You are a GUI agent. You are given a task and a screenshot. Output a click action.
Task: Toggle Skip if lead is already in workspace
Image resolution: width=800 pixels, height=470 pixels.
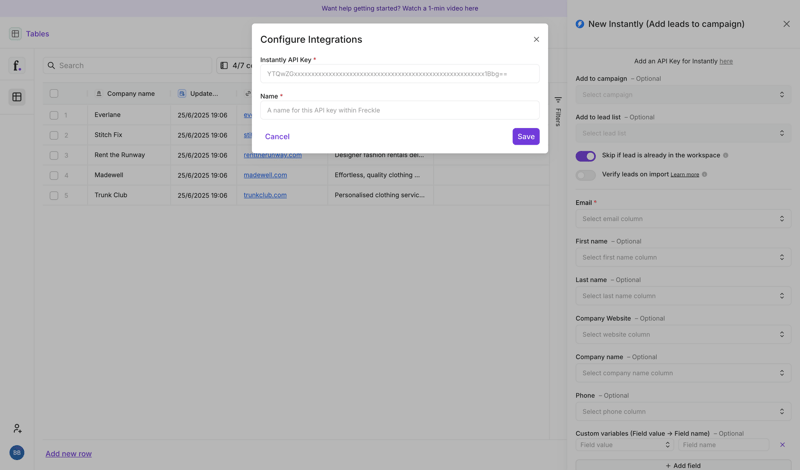click(x=586, y=156)
